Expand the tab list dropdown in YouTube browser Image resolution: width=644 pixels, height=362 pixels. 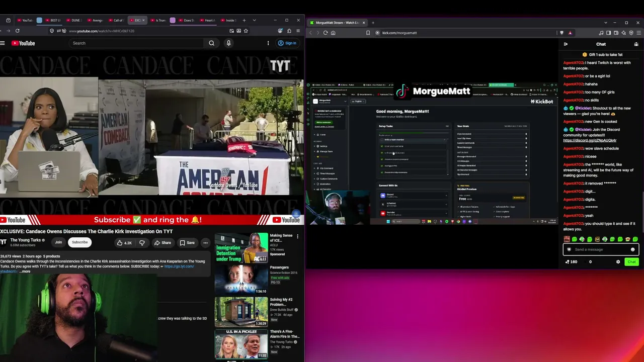254,21
